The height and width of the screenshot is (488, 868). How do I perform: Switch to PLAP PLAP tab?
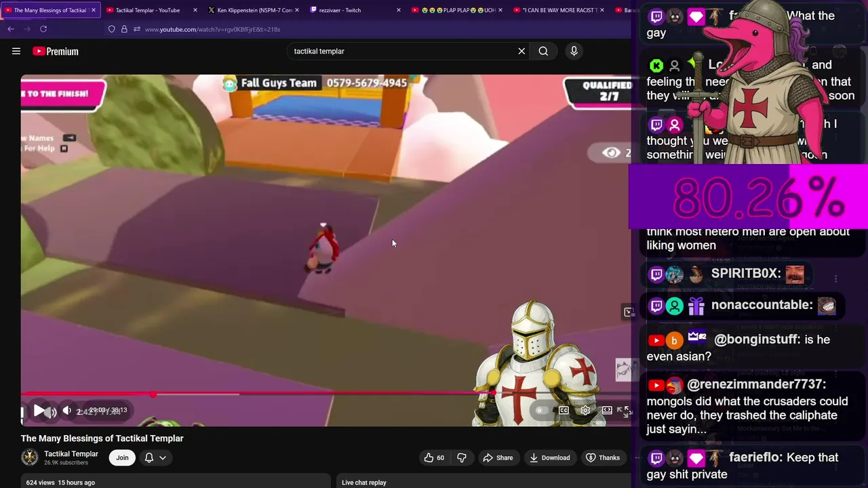coord(458,10)
